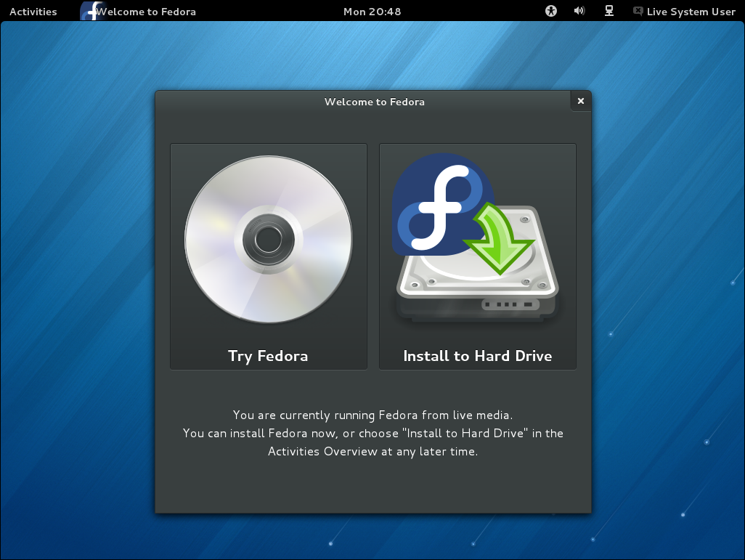Click the Fedora logo in the top bar
The image size is (745, 560).
click(90, 12)
